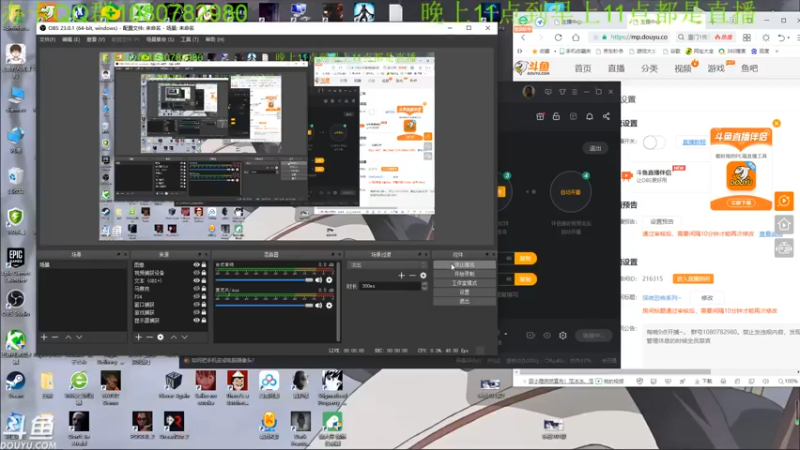Mute the second mixer channel speaker icon

click(319, 305)
